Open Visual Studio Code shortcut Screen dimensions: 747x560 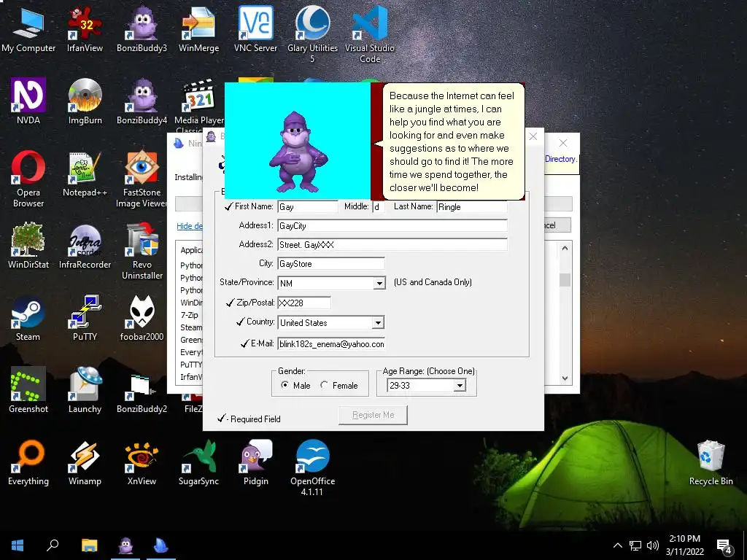[370, 34]
